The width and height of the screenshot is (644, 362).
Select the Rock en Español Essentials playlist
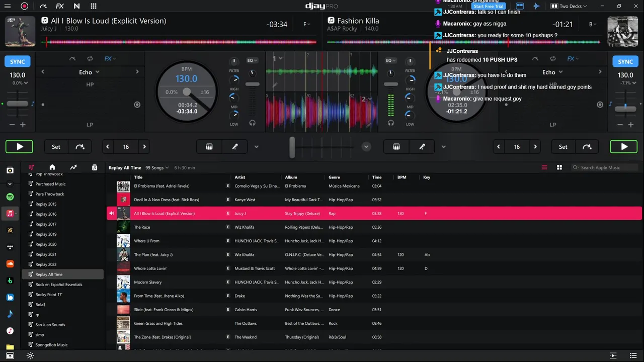pyautogui.click(x=59, y=285)
